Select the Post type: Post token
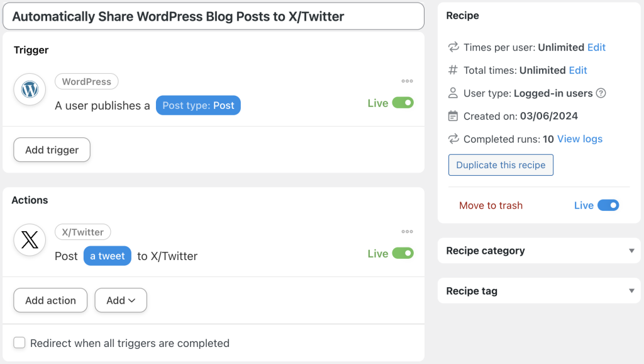This screenshot has width=644, height=364. click(x=198, y=105)
